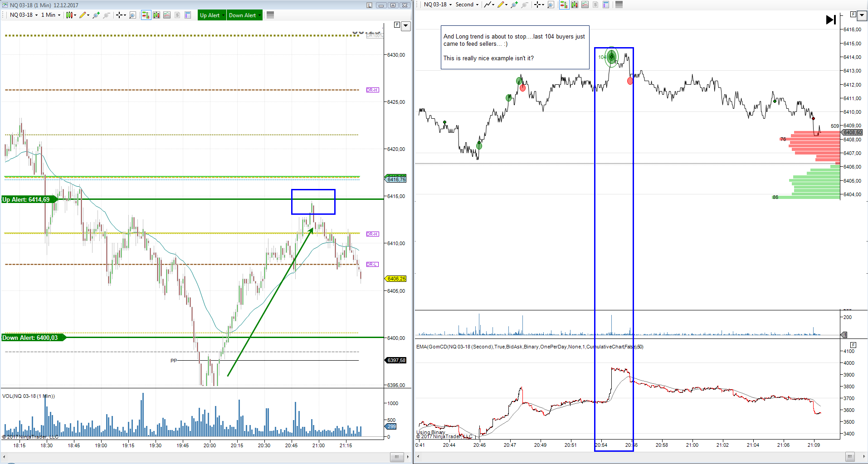The width and height of the screenshot is (868, 464).
Task: Click the 299 volume value marker
Action: click(391, 426)
